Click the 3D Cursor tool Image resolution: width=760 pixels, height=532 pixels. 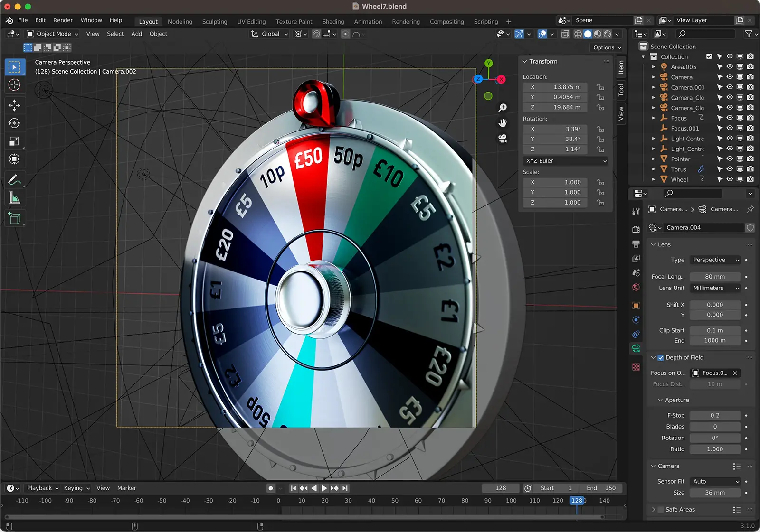[14, 85]
